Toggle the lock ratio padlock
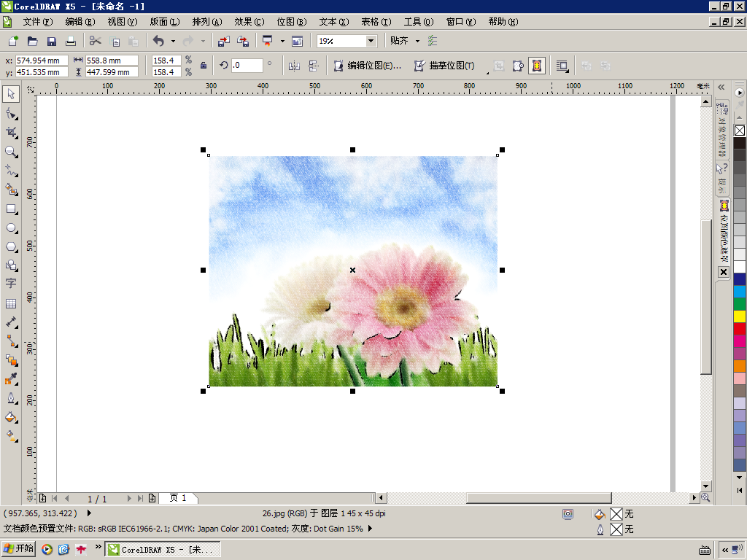This screenshot has height=560, width=747. (x=204, y=66)
